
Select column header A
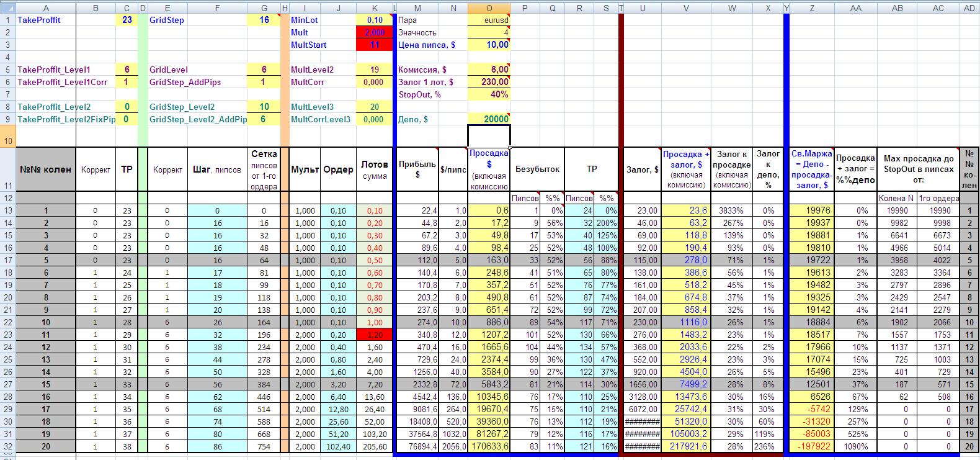[46, 8]
